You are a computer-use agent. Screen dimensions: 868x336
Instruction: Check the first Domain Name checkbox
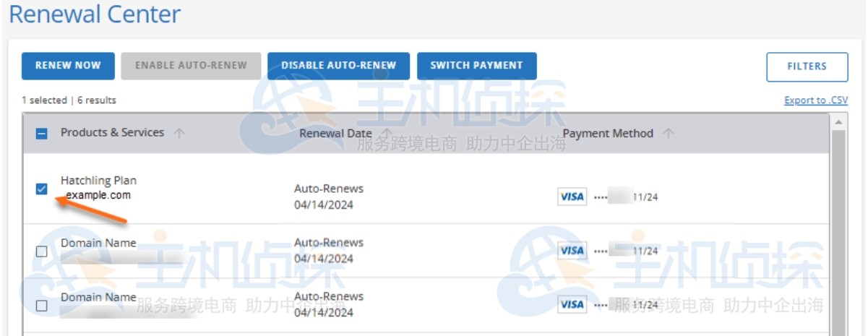pyautogui.click(x=41, y=251)
